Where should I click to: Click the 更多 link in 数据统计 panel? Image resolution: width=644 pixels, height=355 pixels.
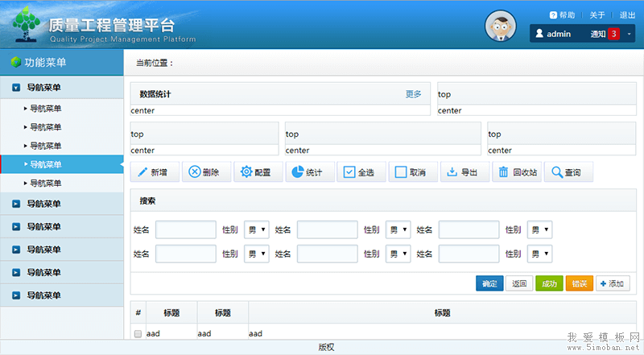coord(413,94)
